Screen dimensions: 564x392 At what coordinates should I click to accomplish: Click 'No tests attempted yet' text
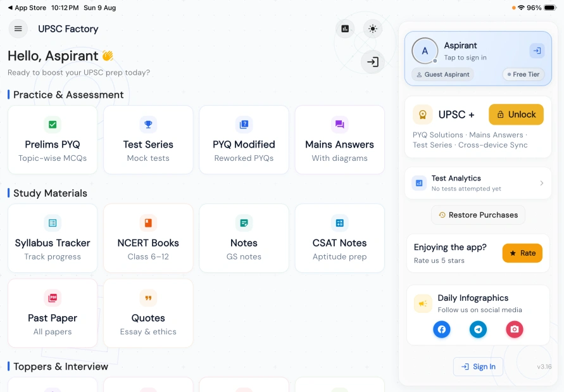(466, 189)
